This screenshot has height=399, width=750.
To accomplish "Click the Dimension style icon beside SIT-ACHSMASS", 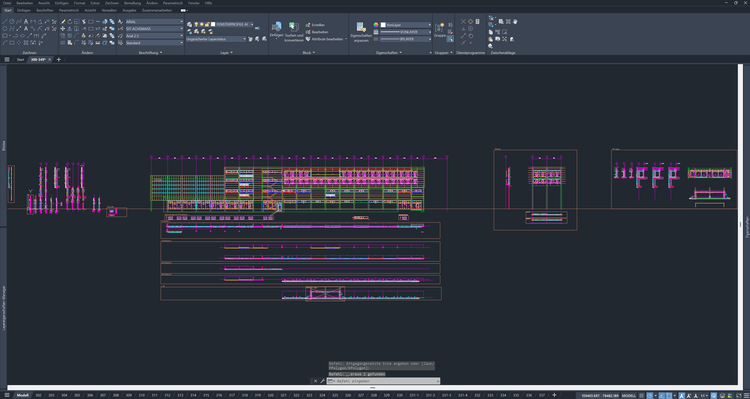I will tap(120, 29).
